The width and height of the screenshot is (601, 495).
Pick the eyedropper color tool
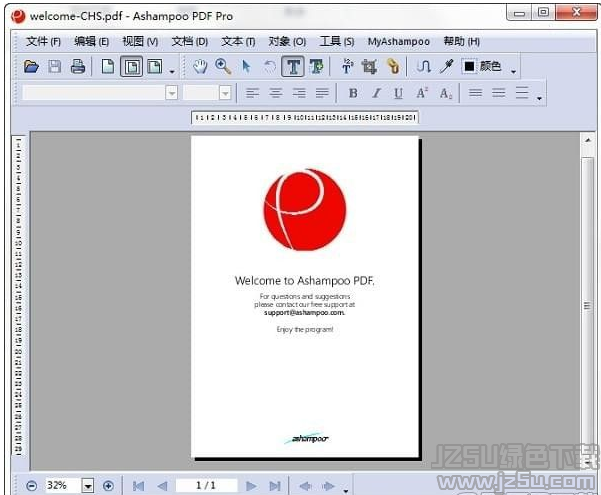click(447, 66)
